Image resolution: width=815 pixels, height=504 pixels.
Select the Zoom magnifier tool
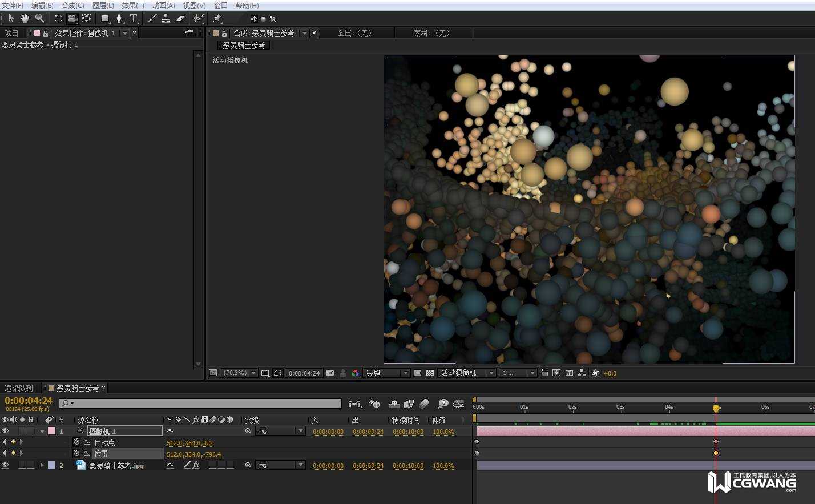[39, 18]
